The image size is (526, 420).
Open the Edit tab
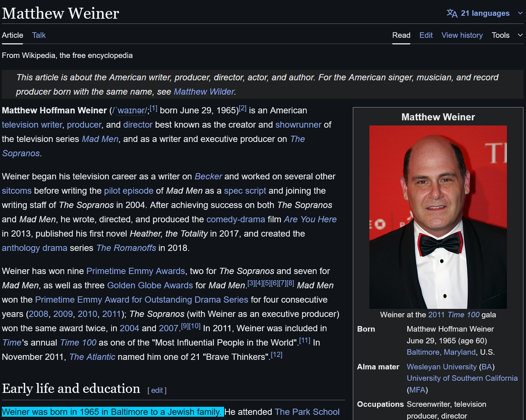[x=426, y=35]
